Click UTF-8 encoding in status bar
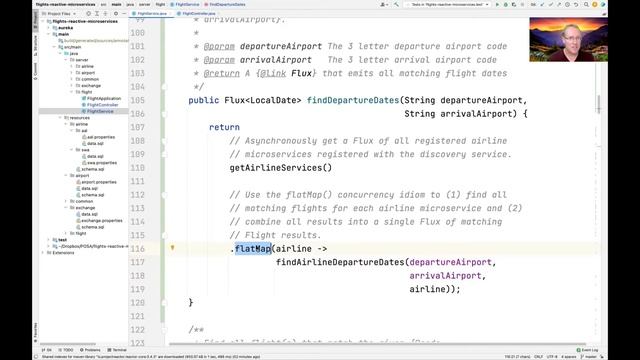Screen dimensions: 640x360 pyautogui.click(x=552, y=357)
